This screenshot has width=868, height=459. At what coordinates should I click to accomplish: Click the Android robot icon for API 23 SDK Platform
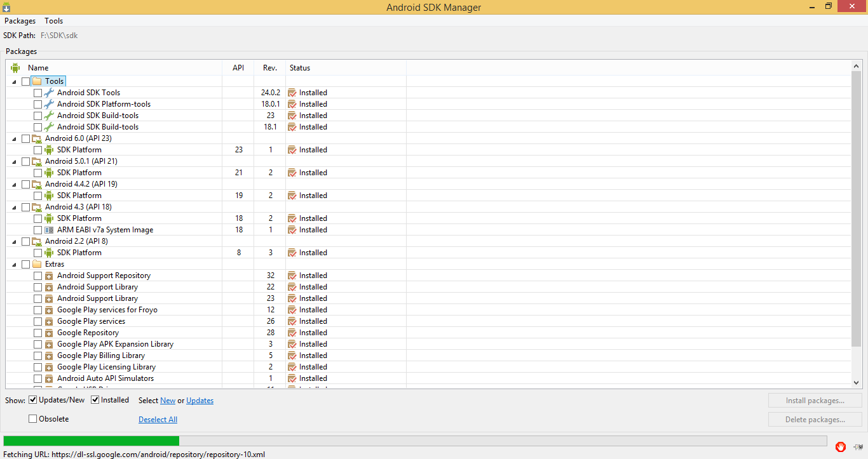coord(49,150)
